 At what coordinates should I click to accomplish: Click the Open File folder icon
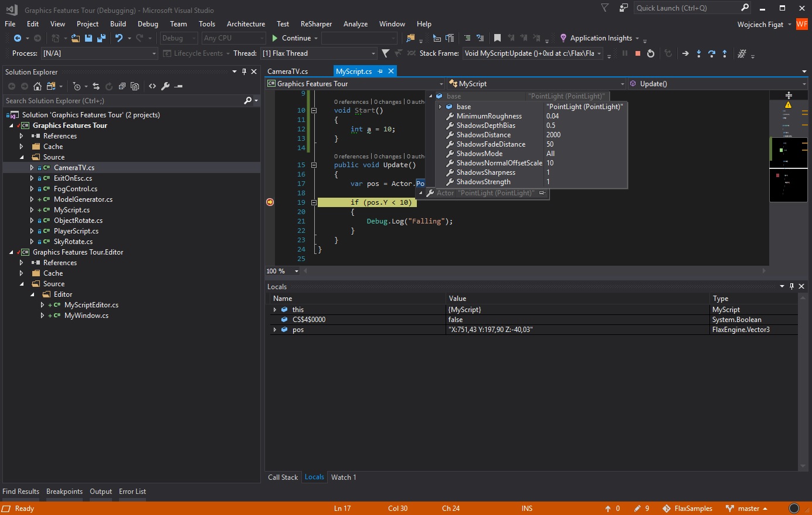pyautogui.click(x=76, y=38)
